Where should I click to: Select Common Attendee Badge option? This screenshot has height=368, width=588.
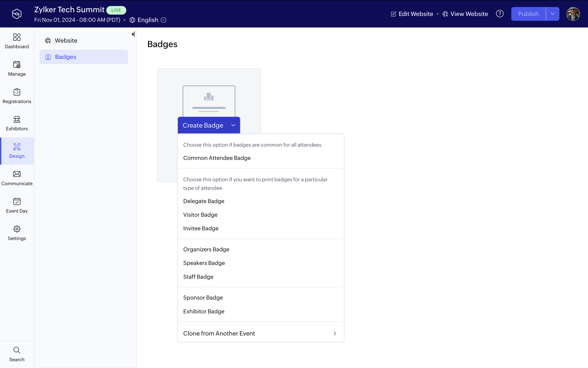coord(217,158)
